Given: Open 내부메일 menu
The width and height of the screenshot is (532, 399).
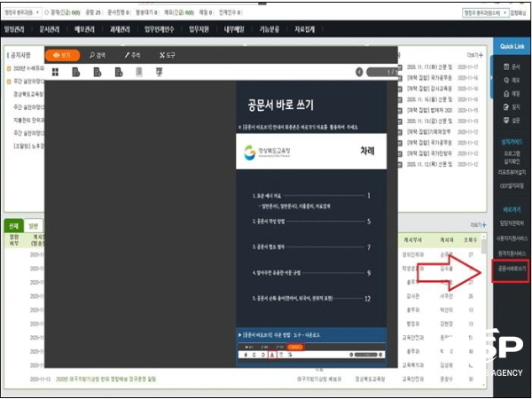Looking at the screenshot, I should (234, 29).
